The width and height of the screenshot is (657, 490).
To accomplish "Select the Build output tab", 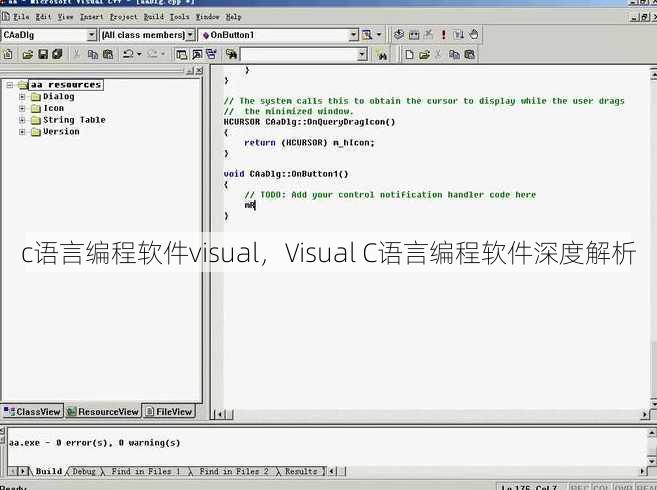I will (49, 471).
